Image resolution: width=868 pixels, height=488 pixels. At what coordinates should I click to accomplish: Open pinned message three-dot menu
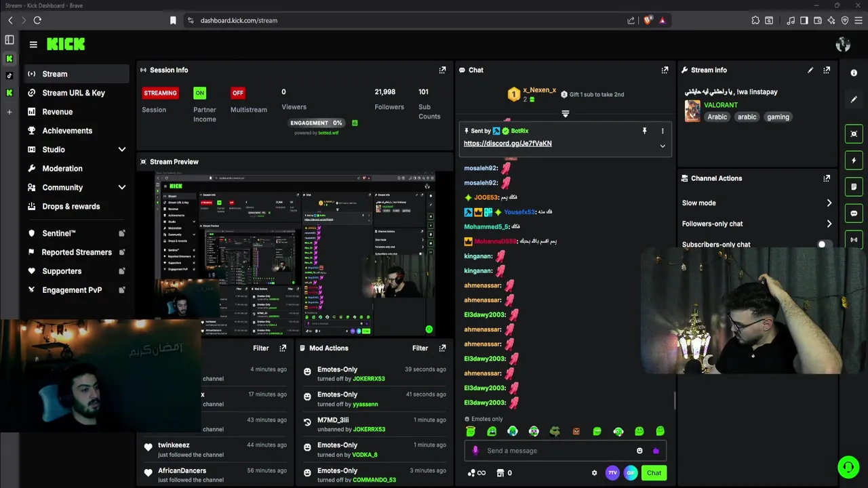pos(663,131)
